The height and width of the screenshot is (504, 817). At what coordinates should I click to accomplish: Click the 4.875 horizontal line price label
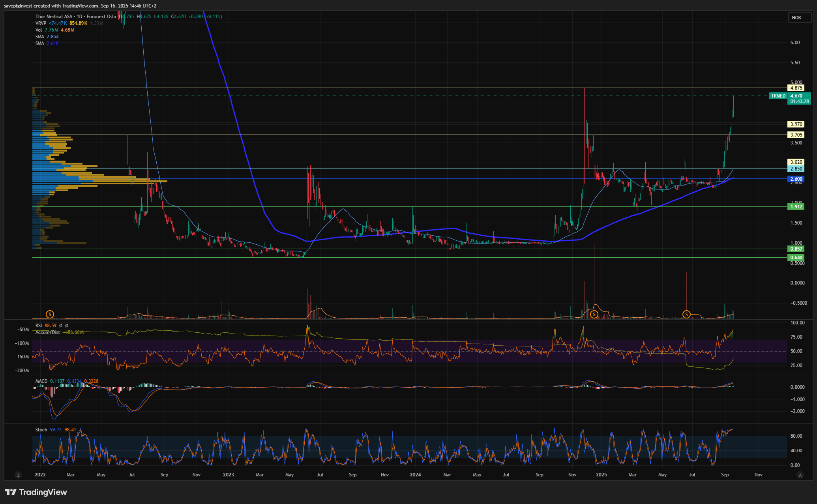tap(796, 88)
